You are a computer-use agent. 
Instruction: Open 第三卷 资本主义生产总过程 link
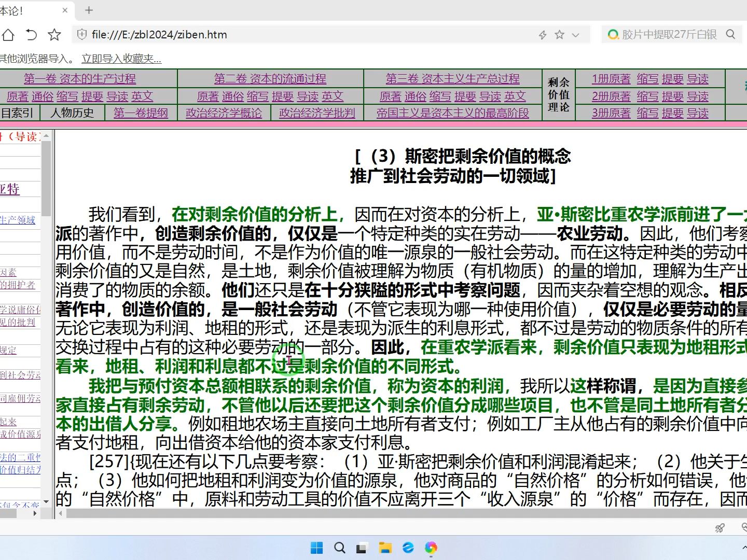point(453,79)
